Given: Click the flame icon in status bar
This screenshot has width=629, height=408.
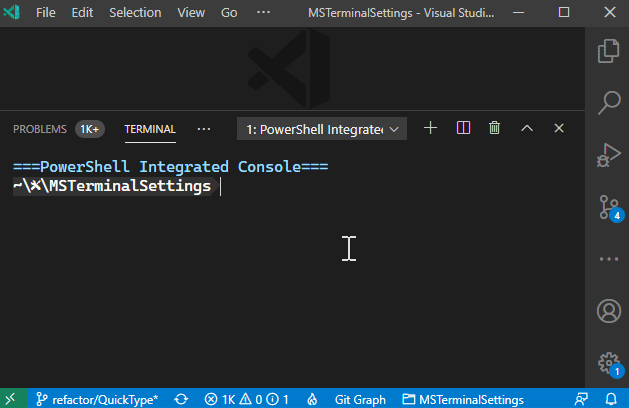Looking at the screenshot, I should (x=312, y=400).
